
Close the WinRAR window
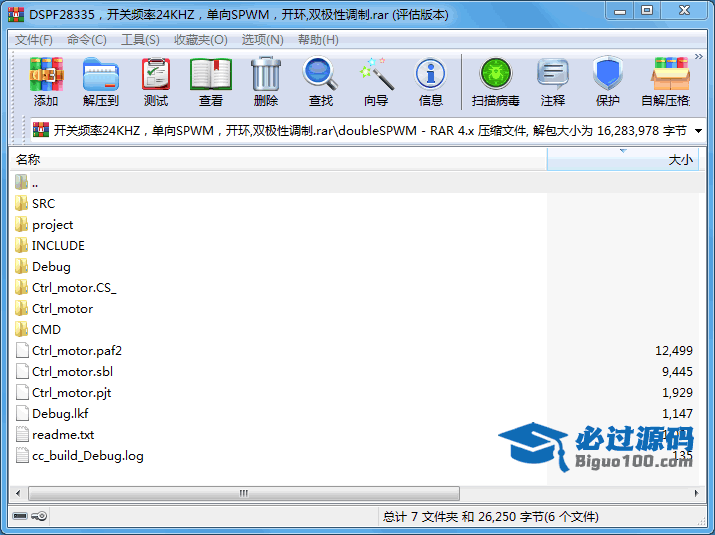point(684,11)
